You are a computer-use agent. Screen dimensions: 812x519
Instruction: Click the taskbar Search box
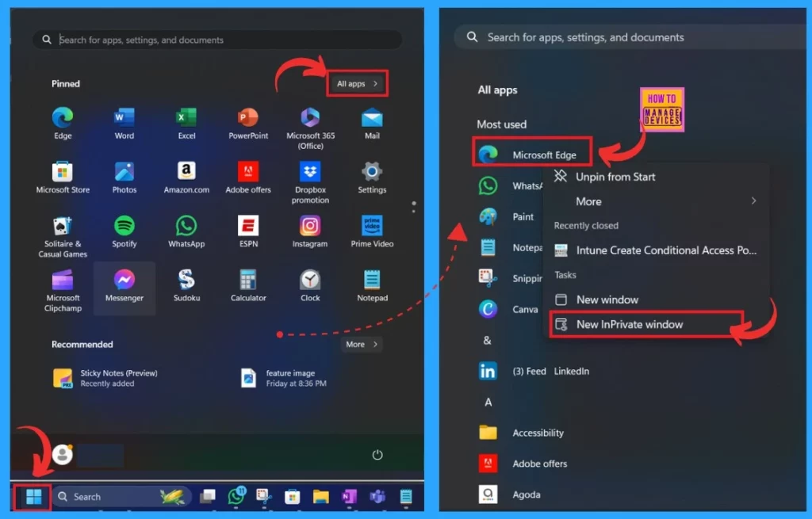click(123, 497)
